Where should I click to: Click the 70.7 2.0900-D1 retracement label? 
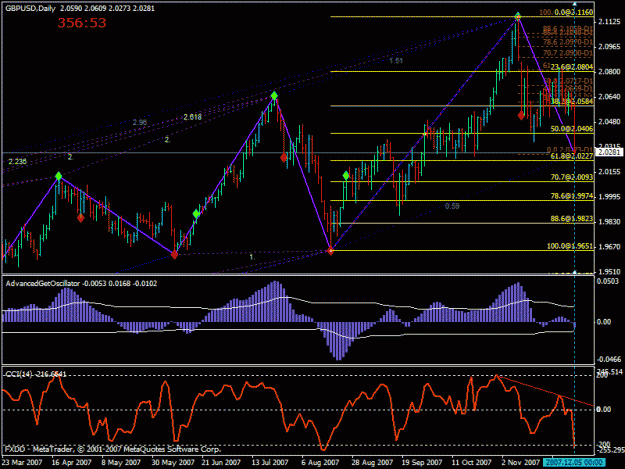pos(568,53)
